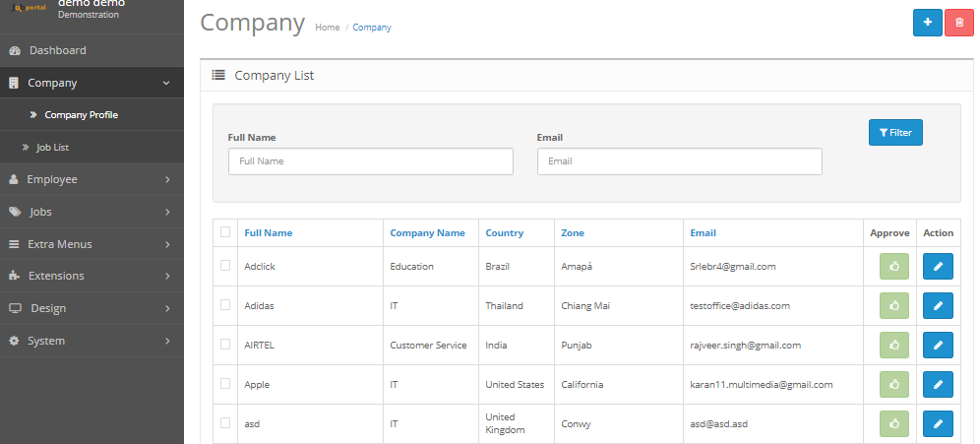
Task: Click thumbs-up approve for AIRTEL row
Action: click(894, 346)
